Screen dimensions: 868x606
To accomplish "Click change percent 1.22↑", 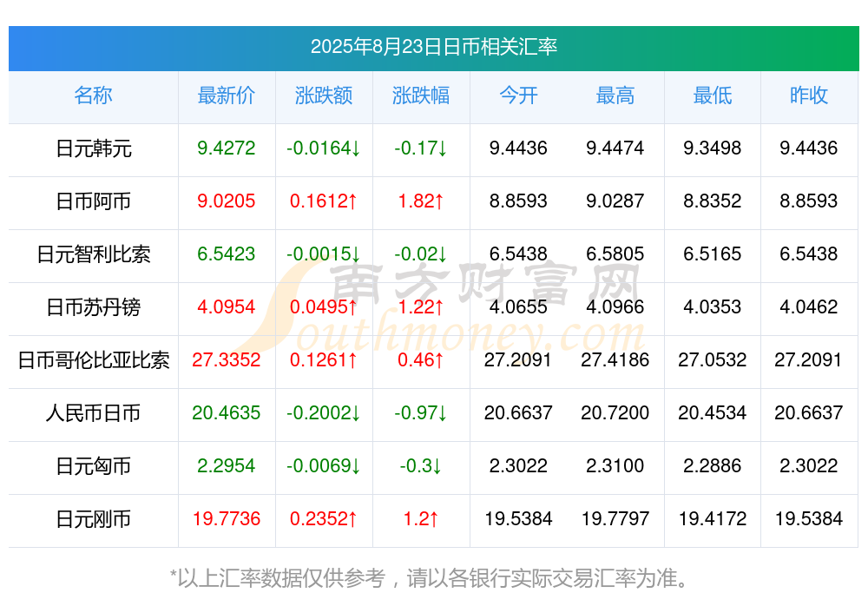I will (x=421, y=306).
